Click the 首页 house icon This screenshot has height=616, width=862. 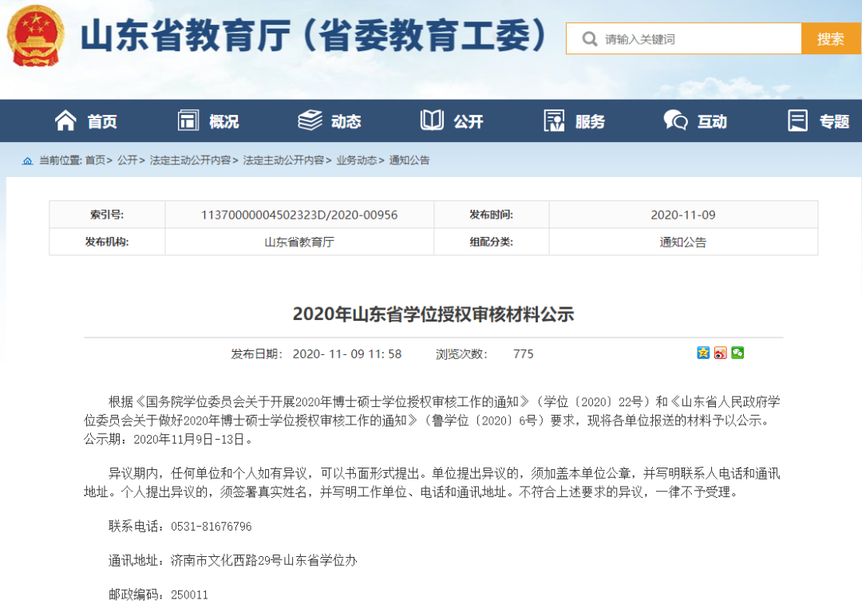click(x=65, y=120)
